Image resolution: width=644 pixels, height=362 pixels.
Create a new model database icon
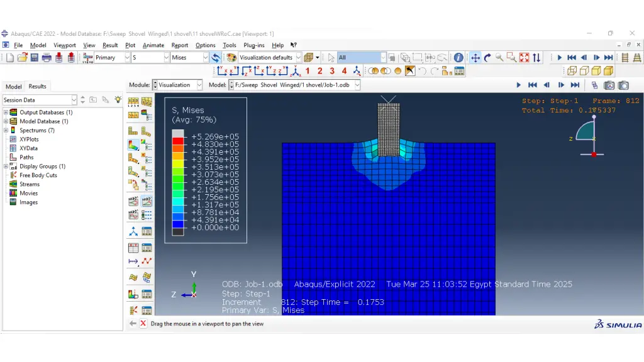point(10,58)
